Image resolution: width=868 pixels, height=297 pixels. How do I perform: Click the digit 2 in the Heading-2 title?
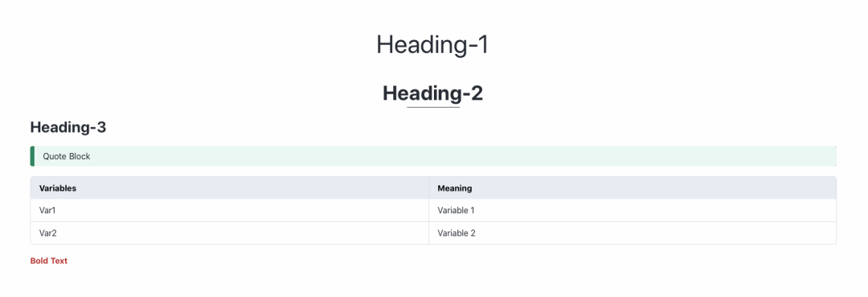(476, 93)
